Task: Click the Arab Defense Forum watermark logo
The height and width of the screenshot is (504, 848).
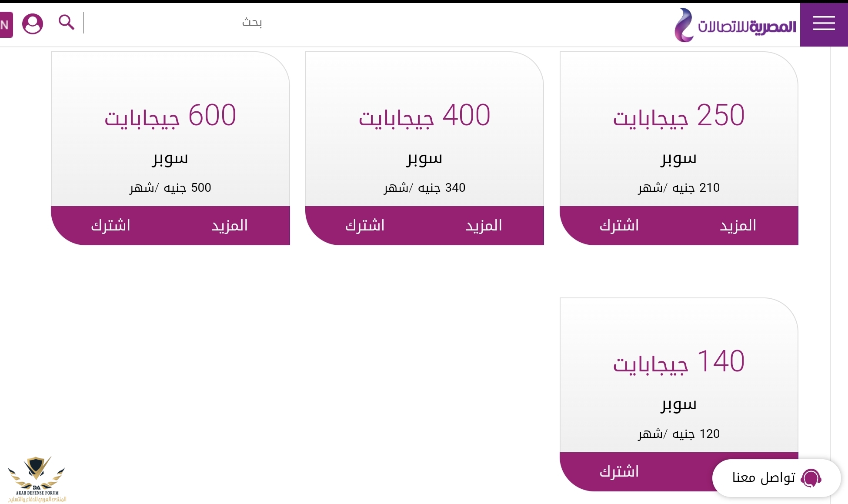Action: tap(37, 479)
